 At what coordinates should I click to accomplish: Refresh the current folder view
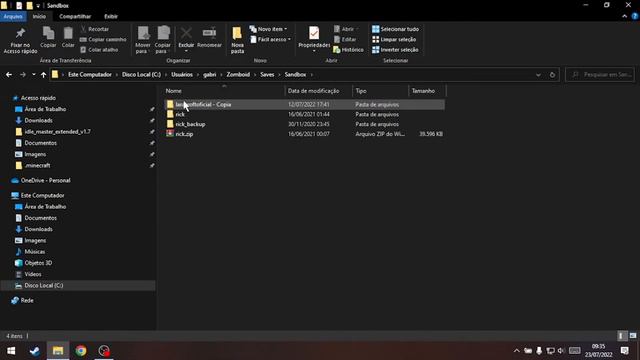click(x=552, y=75)
